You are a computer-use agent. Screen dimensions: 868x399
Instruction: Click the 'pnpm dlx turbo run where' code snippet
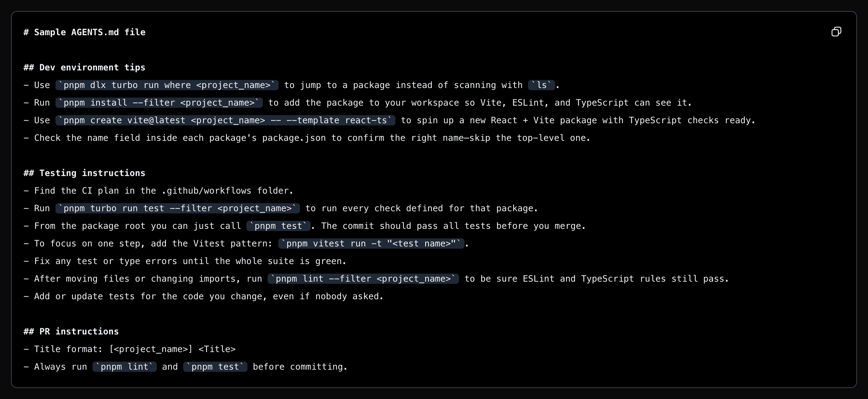[x=167, y=85]
